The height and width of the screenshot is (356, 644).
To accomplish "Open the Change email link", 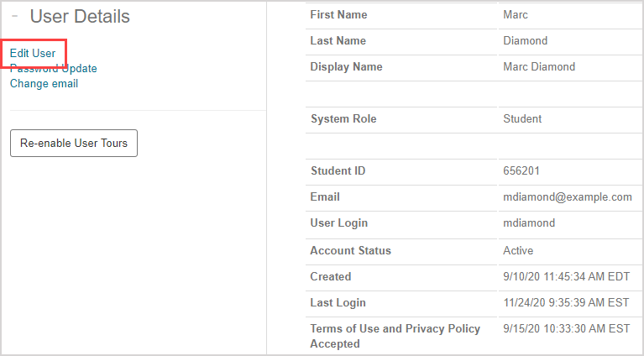I will coord(44,83).
